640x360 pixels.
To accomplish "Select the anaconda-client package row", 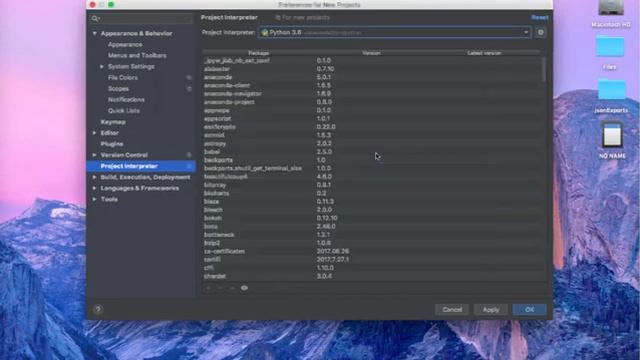I will pyautogui.click(x=371, y=86).
